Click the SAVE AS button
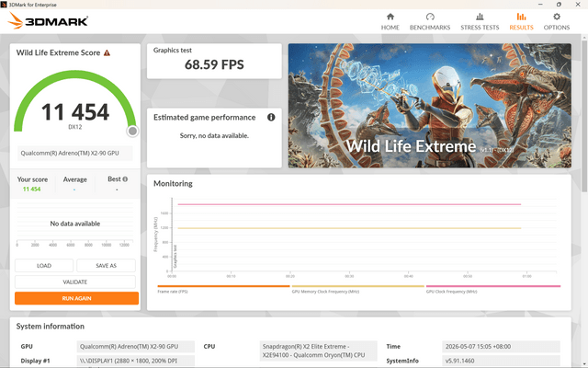Viewport: 588px width, 368px height. (107, 266)
